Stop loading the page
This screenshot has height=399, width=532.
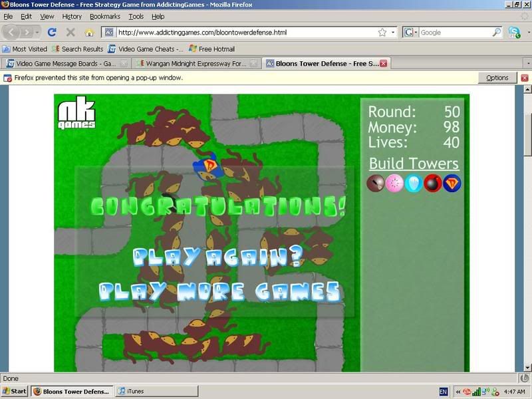coord(70,32)
